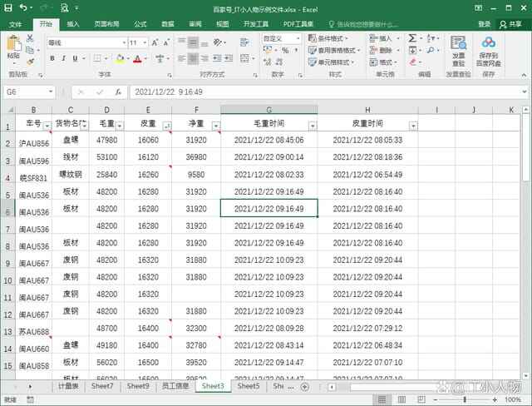This screenshot has height=406, width=532.
Task: Expand the font size dropdown
Action: [145, 42]
